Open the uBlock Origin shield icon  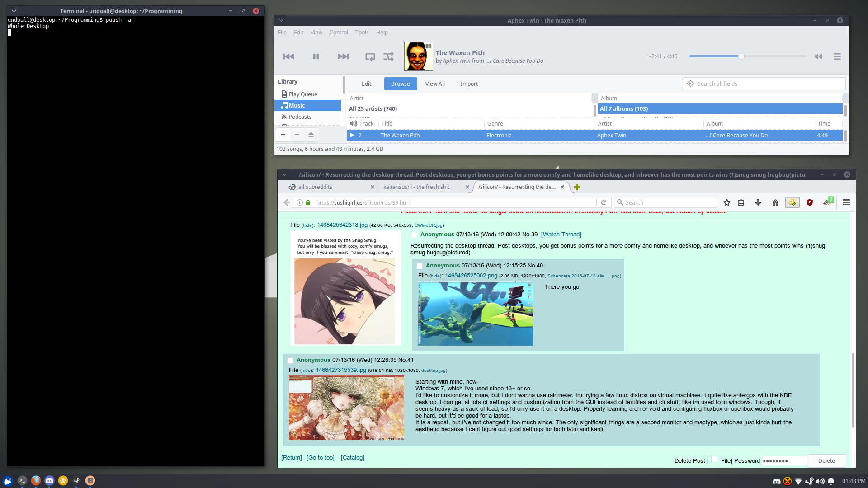[809, 202]
